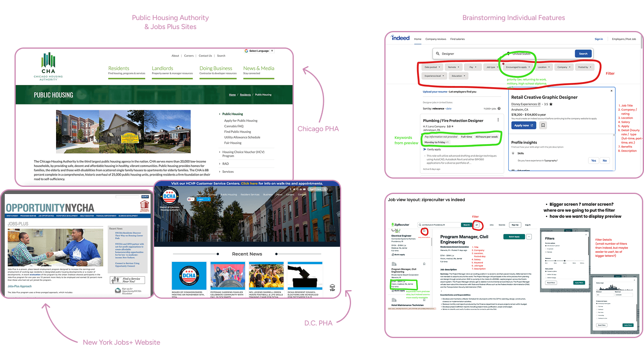Image resolution: width=644 pixels, height=349 pixels.
Task: Open Experience level filter dropdown
Action: (x=434, y=76)
